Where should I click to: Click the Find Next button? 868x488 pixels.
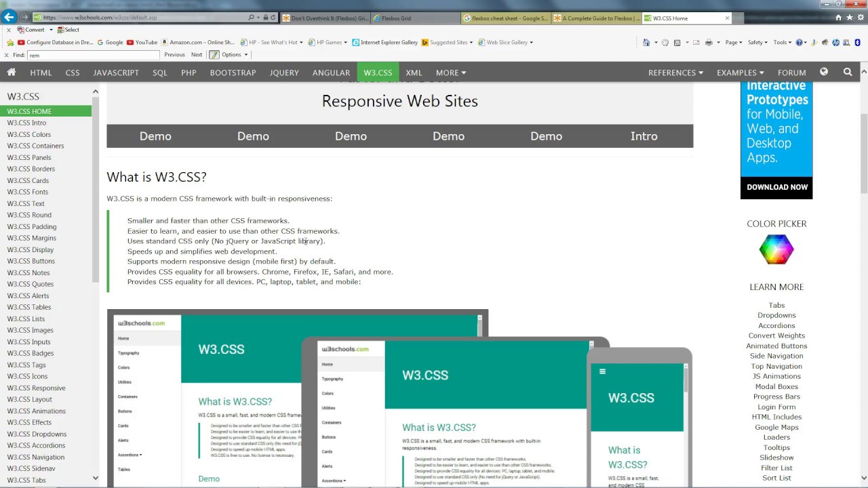coord(197,54)
